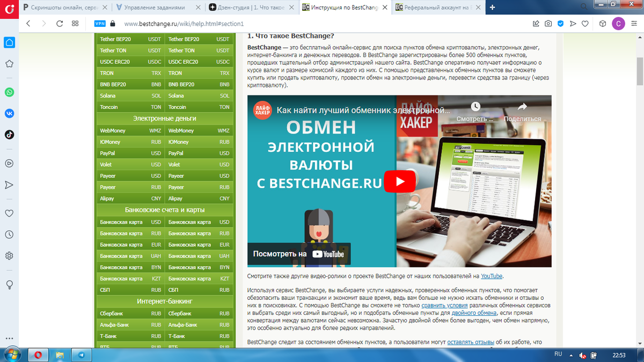Select left-column 'WebMoney WMZ' row
The height and width of the screenshot is (362, 644).
click(x=130, y=130)
